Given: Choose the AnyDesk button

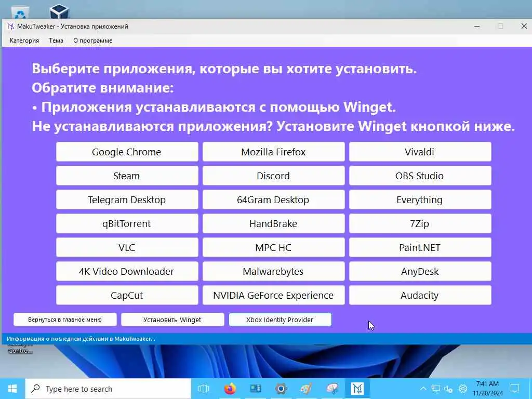Looking at the screenshot, I should click(x=420, y=271).
